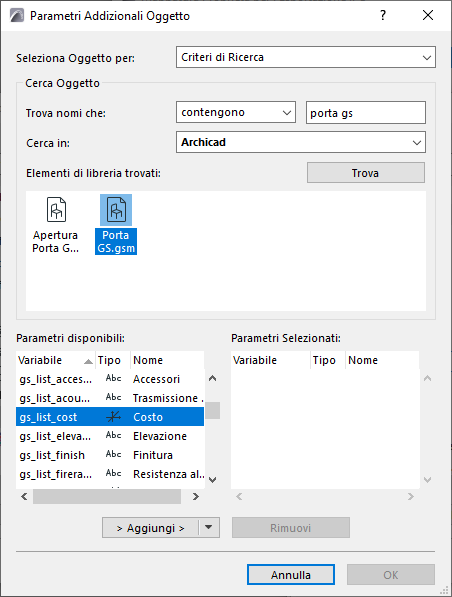This screenshot has height=597, width=452.
Task: Open the Seleziona Oggetto per dropdown
Action: coord(306,57)
